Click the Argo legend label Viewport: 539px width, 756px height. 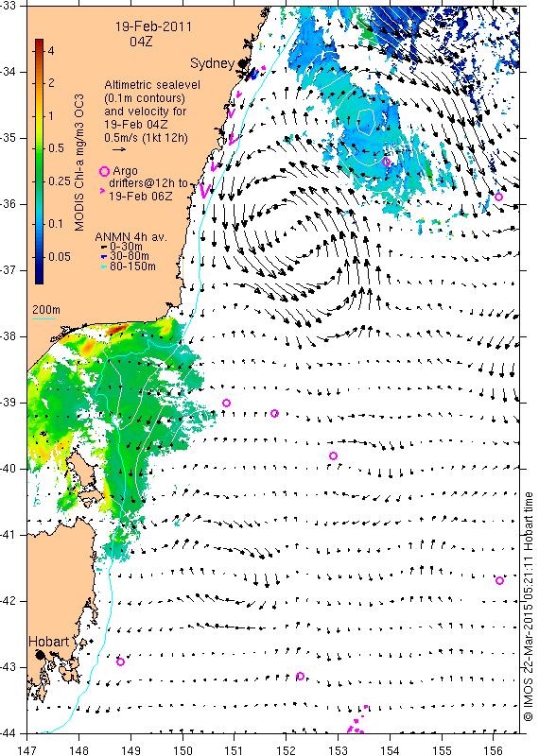point(125,172)
